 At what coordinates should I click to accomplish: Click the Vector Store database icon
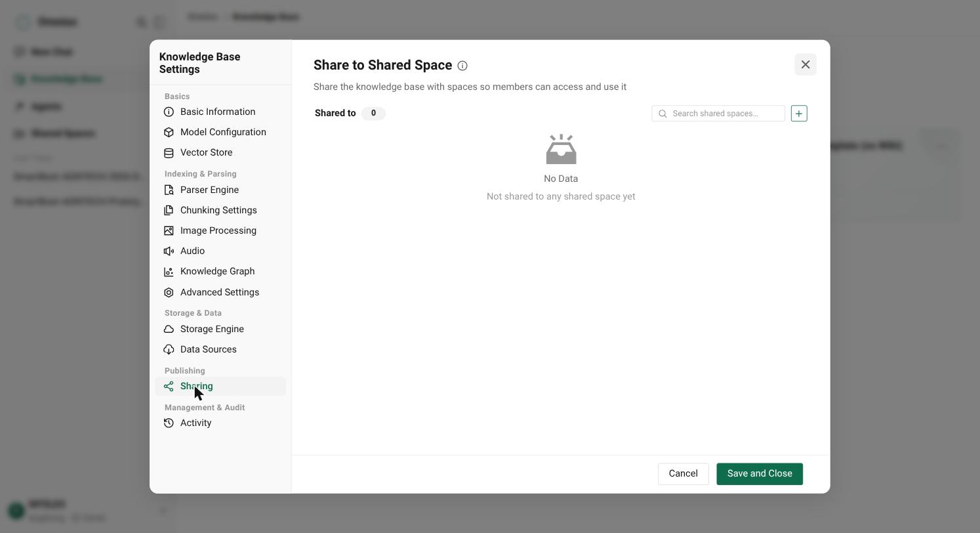(x=169, y=153)
